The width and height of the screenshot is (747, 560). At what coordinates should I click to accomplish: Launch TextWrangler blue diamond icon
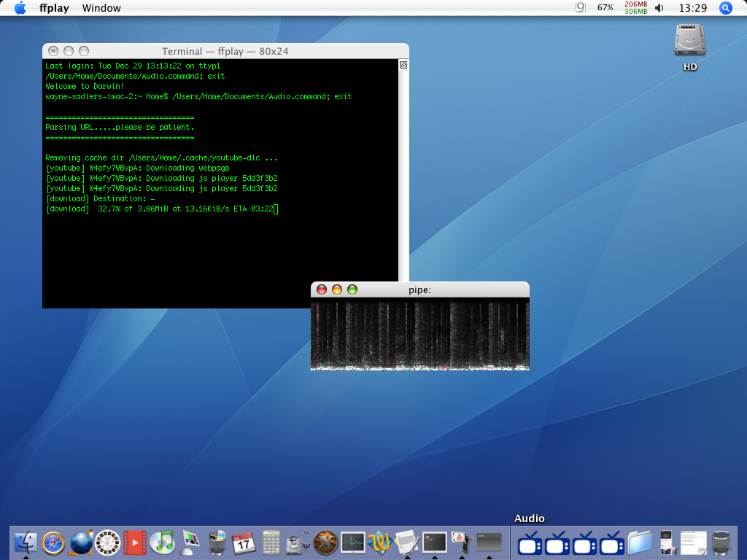pyautogui.click(x=380, y=542)
